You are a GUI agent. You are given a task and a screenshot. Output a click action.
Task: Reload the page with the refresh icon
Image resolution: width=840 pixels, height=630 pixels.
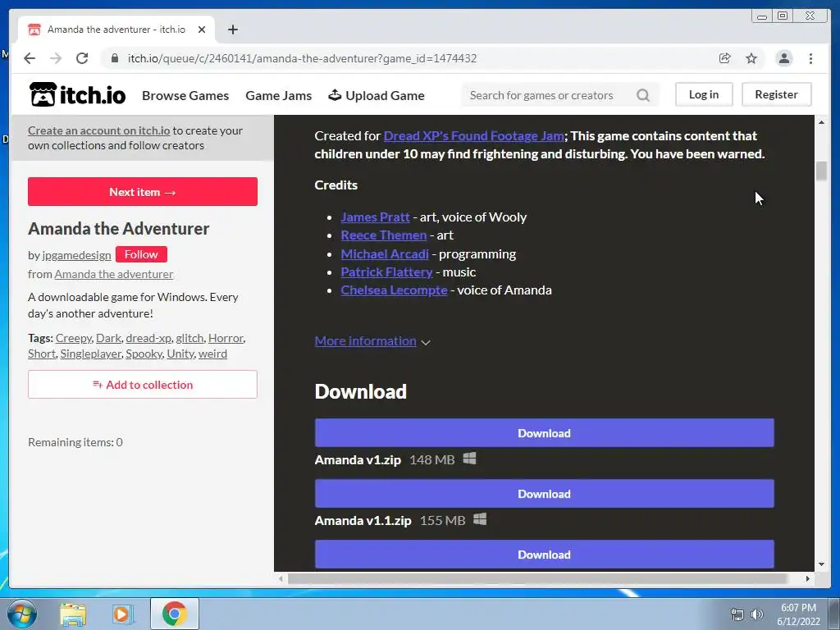pyautogui.click(x=82, y=58)
